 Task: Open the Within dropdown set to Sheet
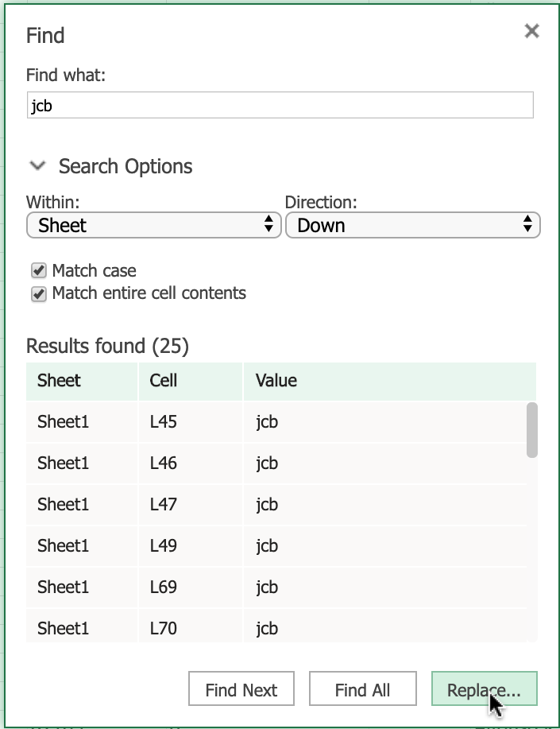point(154,225)
